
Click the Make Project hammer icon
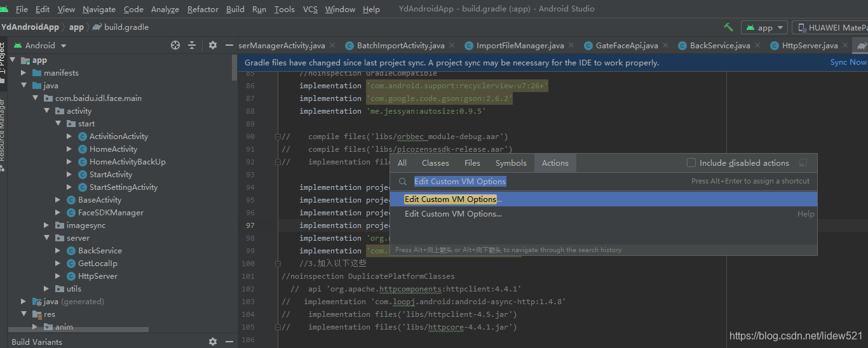pos(728,27)
